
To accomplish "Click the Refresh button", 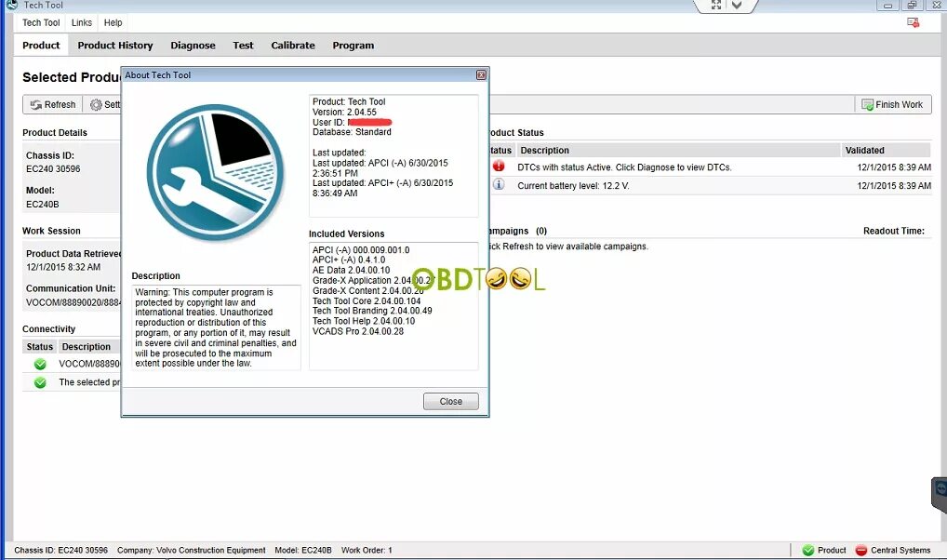I will [x=53, y=104].
